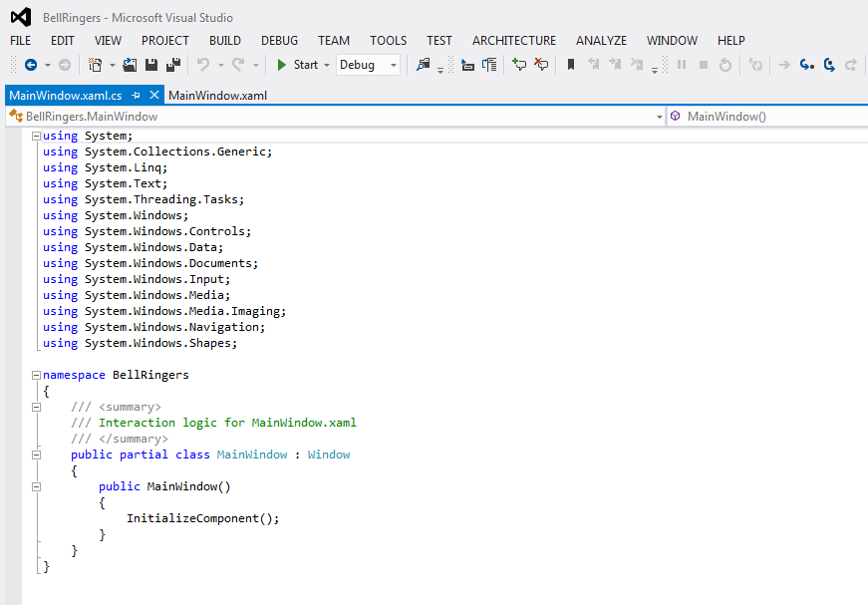Switch to the MainWindow.xaml tab
Viewport: 868px width, 605px height.
tap(217, 96)
